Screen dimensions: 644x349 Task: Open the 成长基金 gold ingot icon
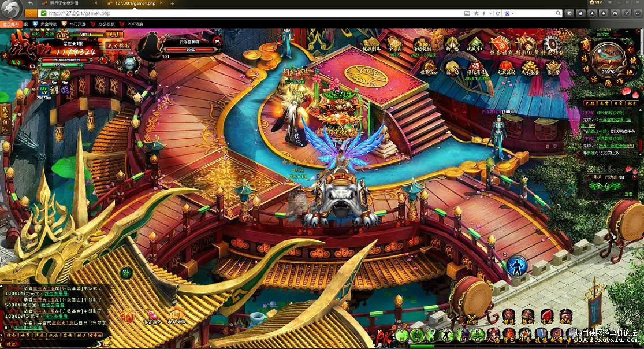(x=530, y=68)
